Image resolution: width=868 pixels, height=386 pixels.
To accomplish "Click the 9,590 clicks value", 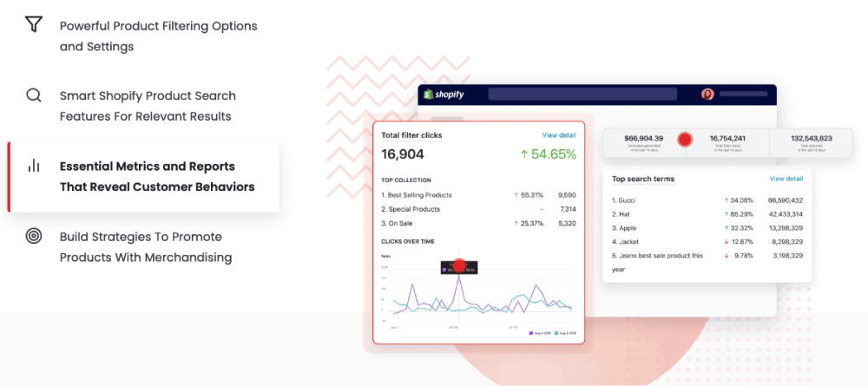I will pyautogui.click(x=568, y=194).
